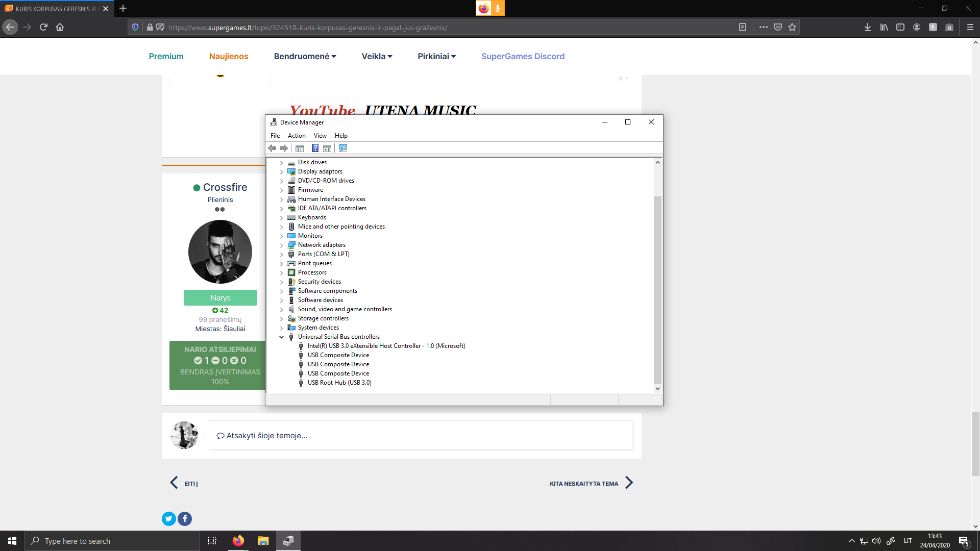Image resolution: width=980 pixels, height=551 pixels.
Task: Open File Explorer from the taskbar
Action: pyautogui.click(x=263, y=541)
